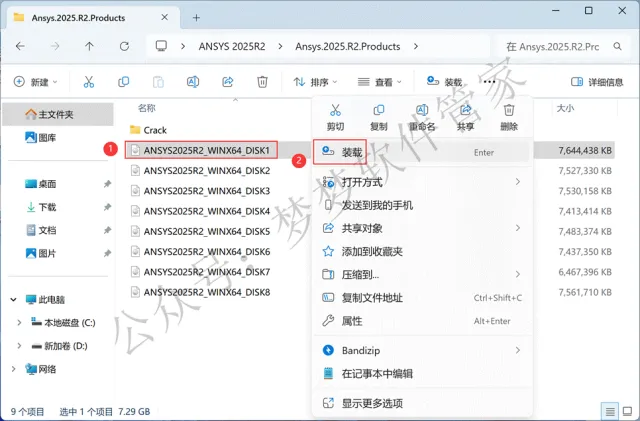640x421 pixels.
Task: Open the 查看 view dropdown
Action: pos(380,82)
